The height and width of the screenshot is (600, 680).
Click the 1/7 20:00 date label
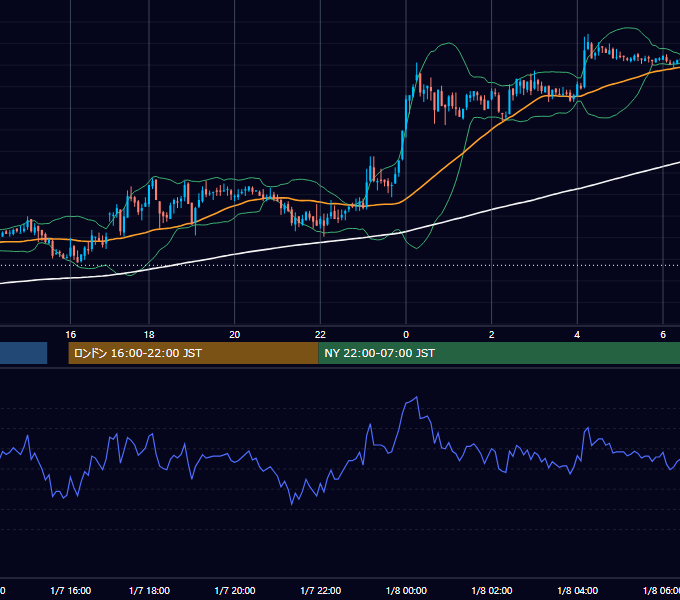(235, 590)
